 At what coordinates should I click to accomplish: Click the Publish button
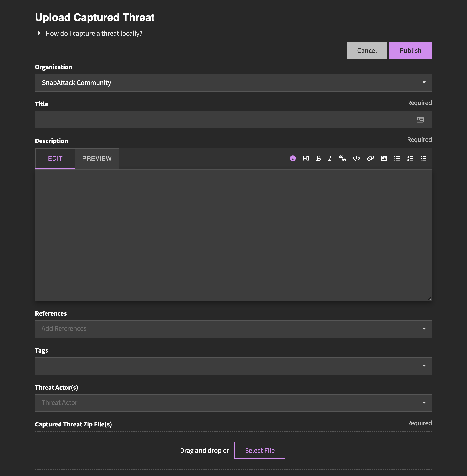click(410, 50)
